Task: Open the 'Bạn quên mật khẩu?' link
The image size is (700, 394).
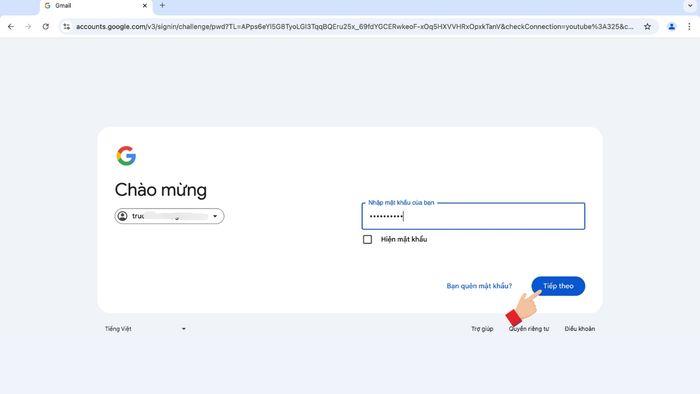Action: click(479, 286)
